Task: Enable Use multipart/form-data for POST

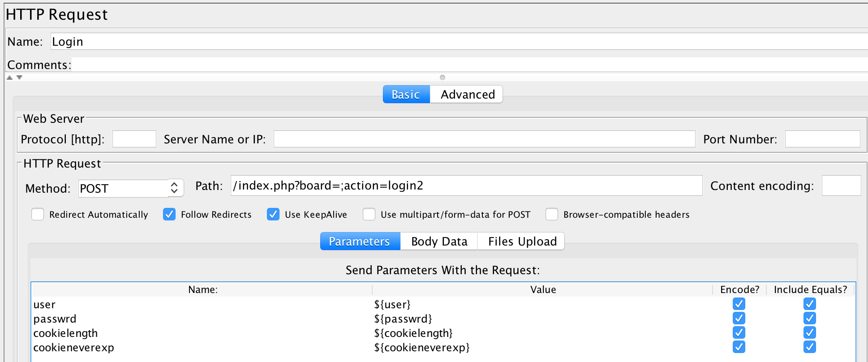Action: point(369,215)
